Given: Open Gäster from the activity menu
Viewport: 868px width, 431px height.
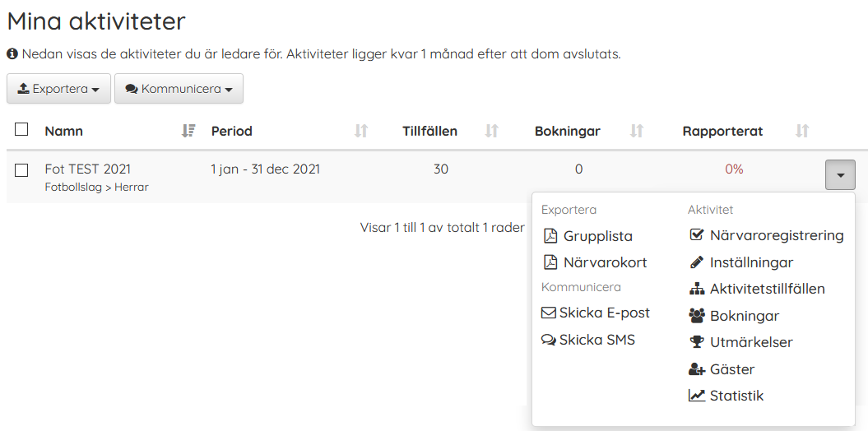Looking at the screenshot, I should [x=731, y=369].
